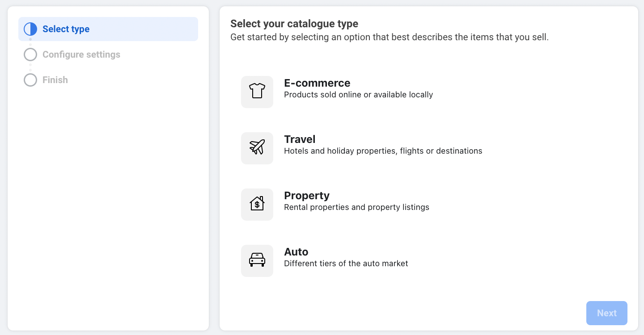Pick the Auto catalogue title
The width and height of the screenshot is (644, 335).
296,252
